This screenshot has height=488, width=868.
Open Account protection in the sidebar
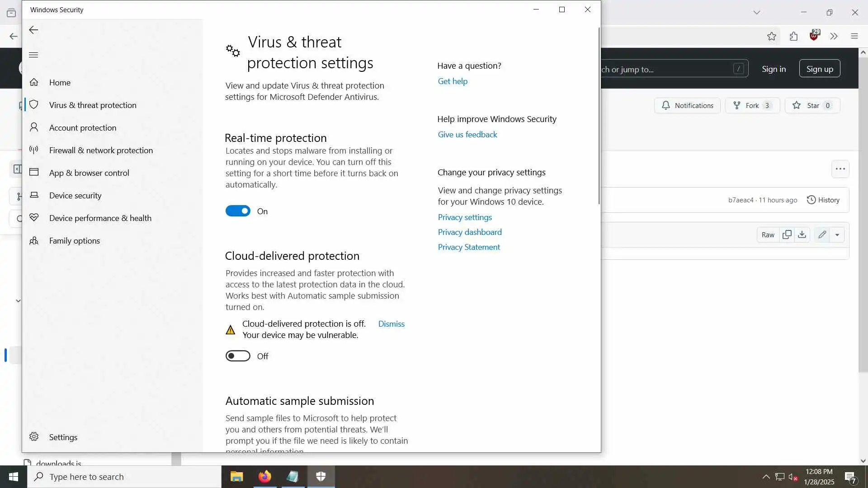[83, 127]
